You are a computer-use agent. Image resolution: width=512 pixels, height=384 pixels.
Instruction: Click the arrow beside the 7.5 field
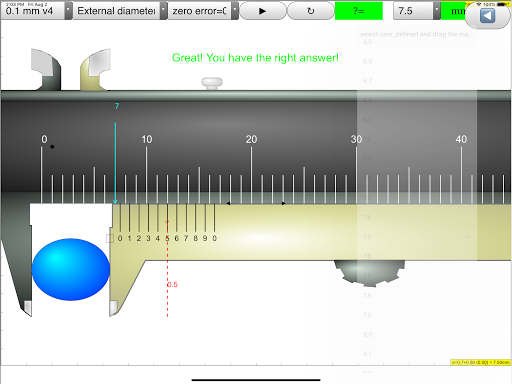point(437,11)
